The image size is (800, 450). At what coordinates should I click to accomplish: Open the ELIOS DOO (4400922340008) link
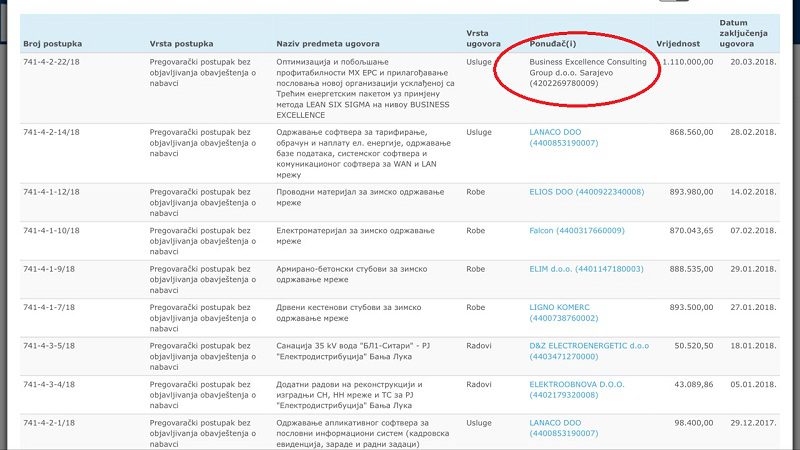586,192
